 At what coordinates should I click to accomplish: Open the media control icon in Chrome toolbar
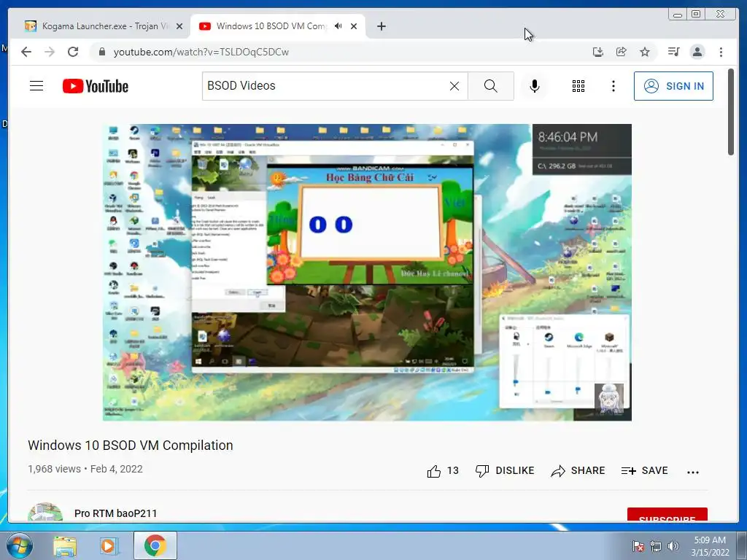coord(673,52)
